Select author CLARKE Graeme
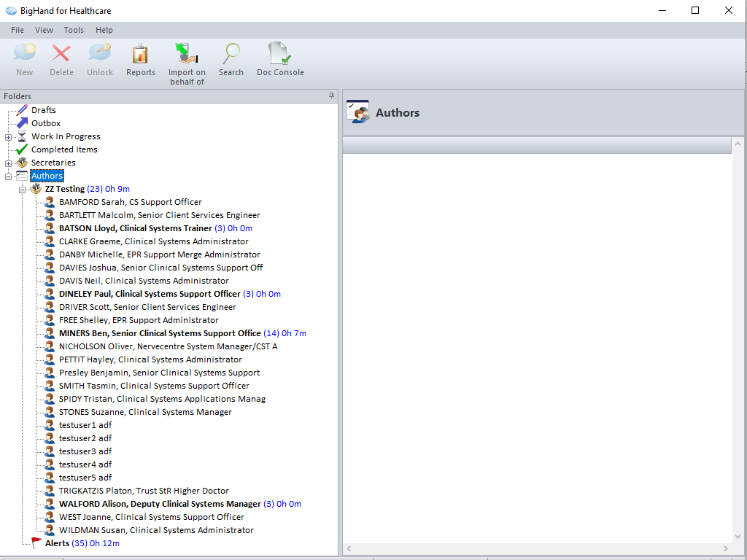The height and width of the screenshot is (560, 747). point(154,241)
